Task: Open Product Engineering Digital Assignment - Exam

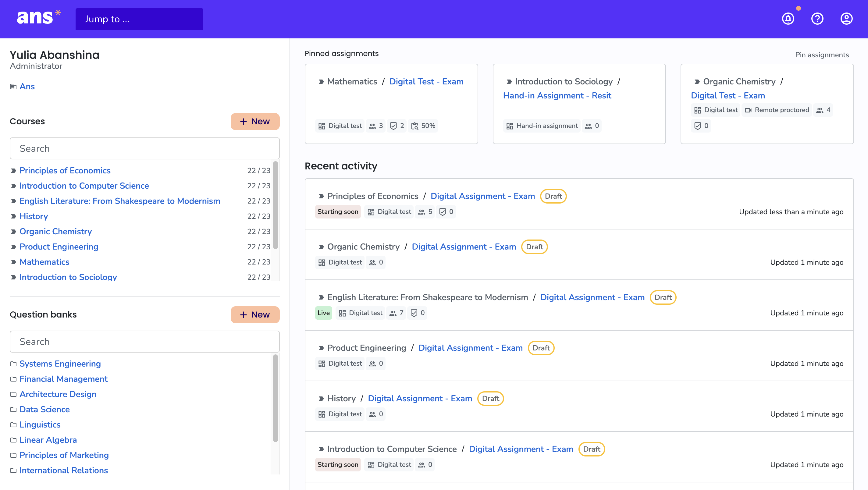Action: tap(470, 348)
